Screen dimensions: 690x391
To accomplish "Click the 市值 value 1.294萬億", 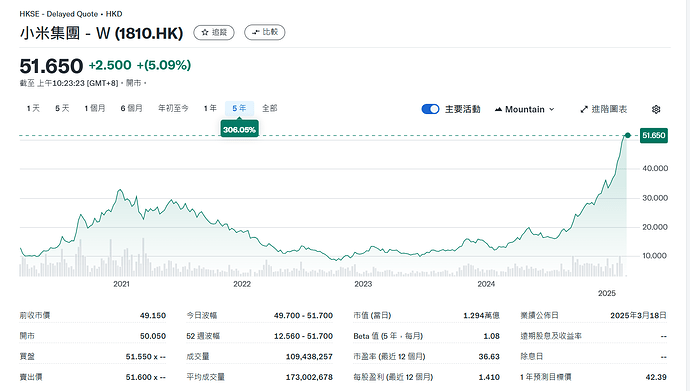I will pos(481,315).
